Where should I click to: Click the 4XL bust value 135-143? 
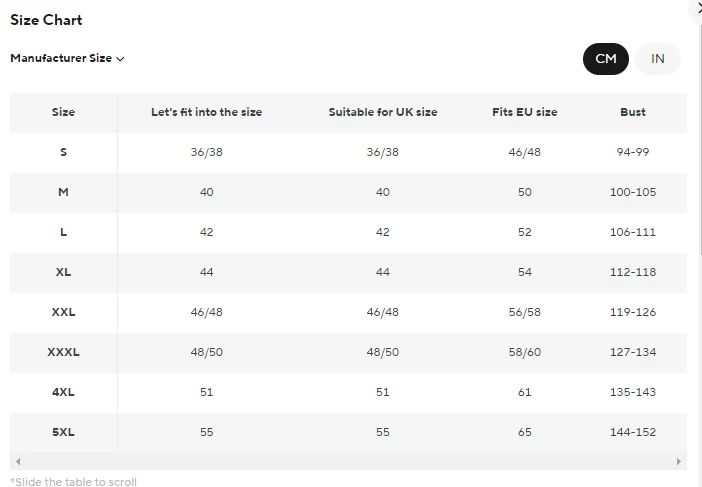(x=632, y=392)
